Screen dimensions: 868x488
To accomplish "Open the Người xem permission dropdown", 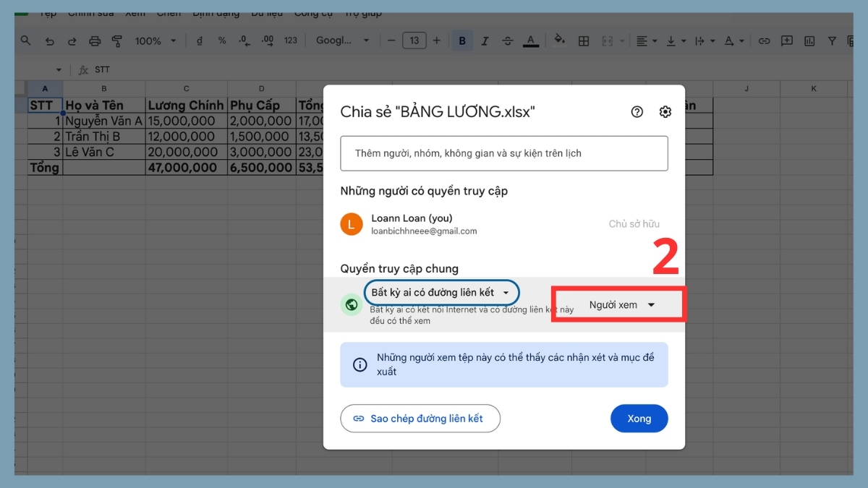I will tap(621, 304).
